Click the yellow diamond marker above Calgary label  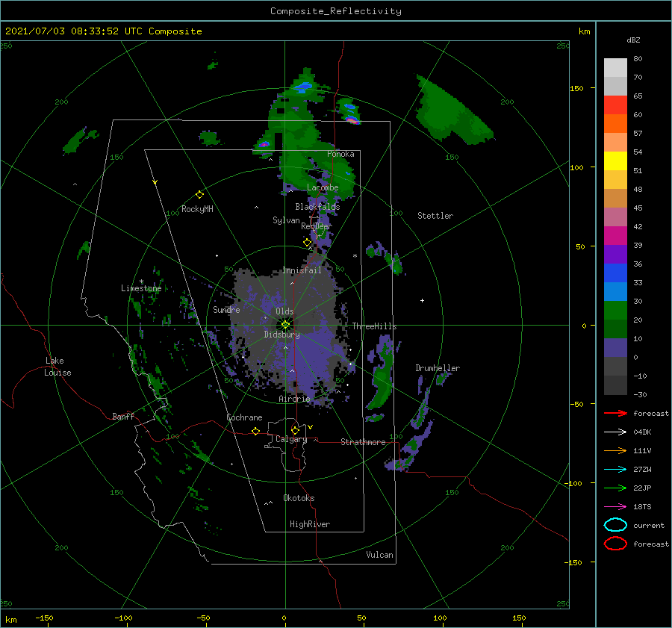tap(295, 430)
